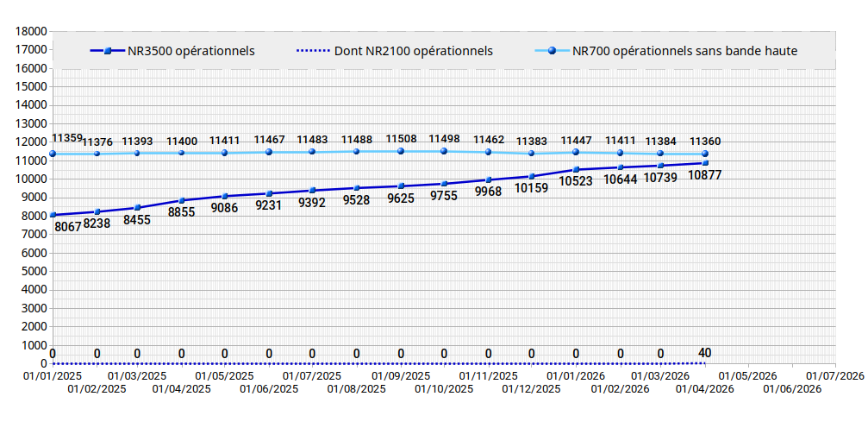Image resolution: width=868 pixels, height=428 pixels.
Task: Click the x-axis date 01/07/2026
Action: click(x=834, y=376)
